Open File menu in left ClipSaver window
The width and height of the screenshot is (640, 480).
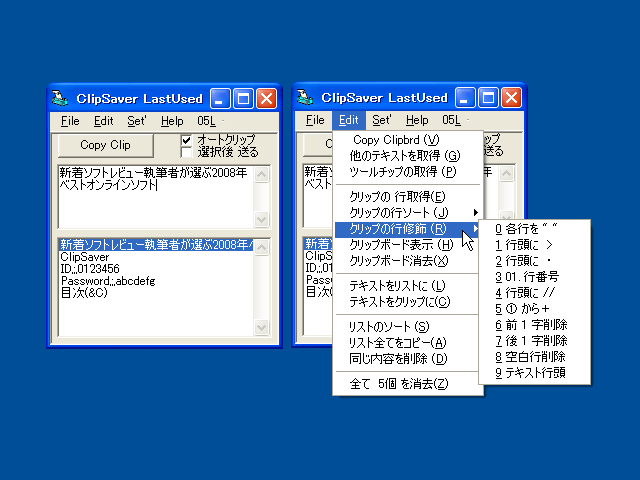(x=70, y=121)
